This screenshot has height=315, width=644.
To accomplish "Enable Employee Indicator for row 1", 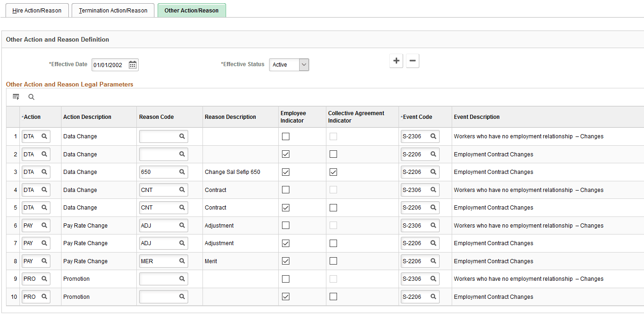I will tap(286, 136).
